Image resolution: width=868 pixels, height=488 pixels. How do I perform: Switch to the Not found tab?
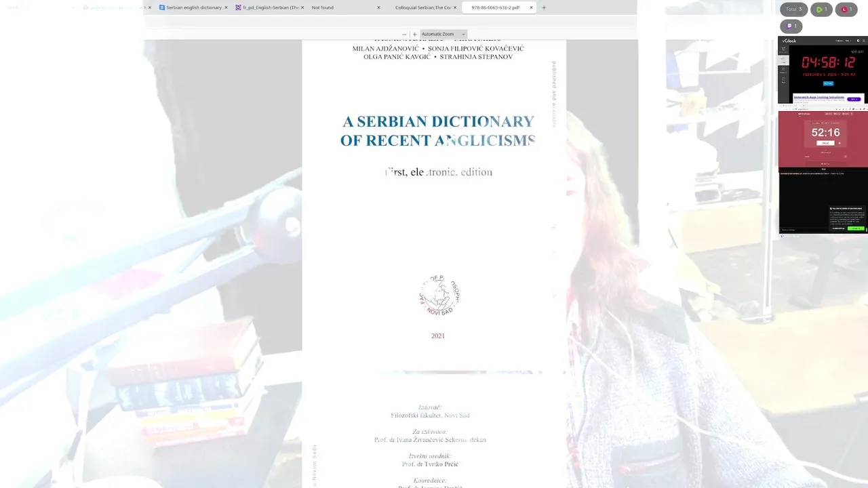click(x=346, y=7)
